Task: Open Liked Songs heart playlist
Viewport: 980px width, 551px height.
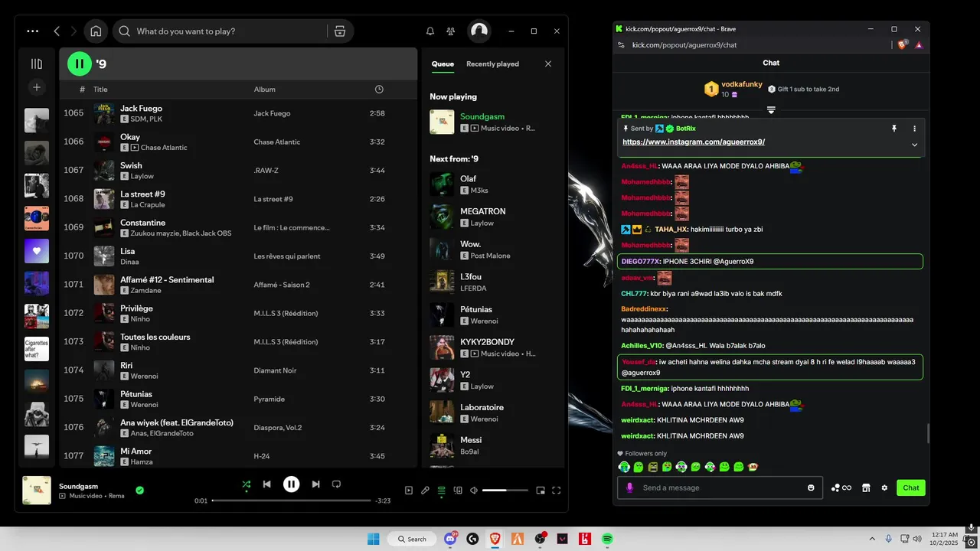Action: (37, 251)
